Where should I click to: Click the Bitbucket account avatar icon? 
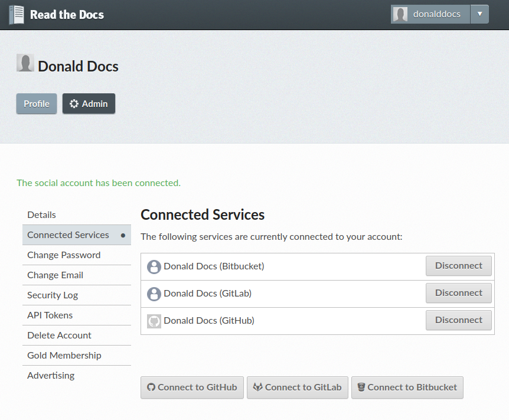[x=154, y=266]
